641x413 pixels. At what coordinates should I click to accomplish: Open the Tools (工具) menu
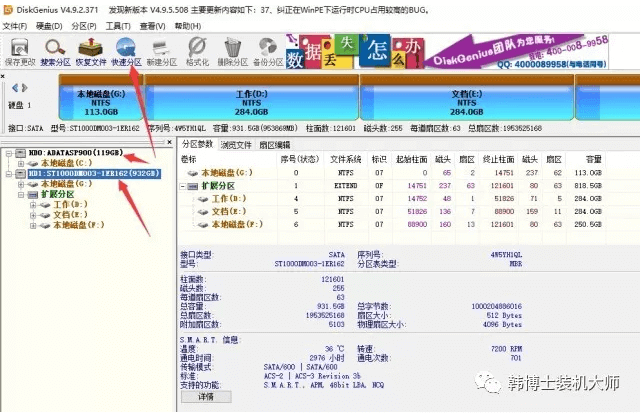[118, 26]
